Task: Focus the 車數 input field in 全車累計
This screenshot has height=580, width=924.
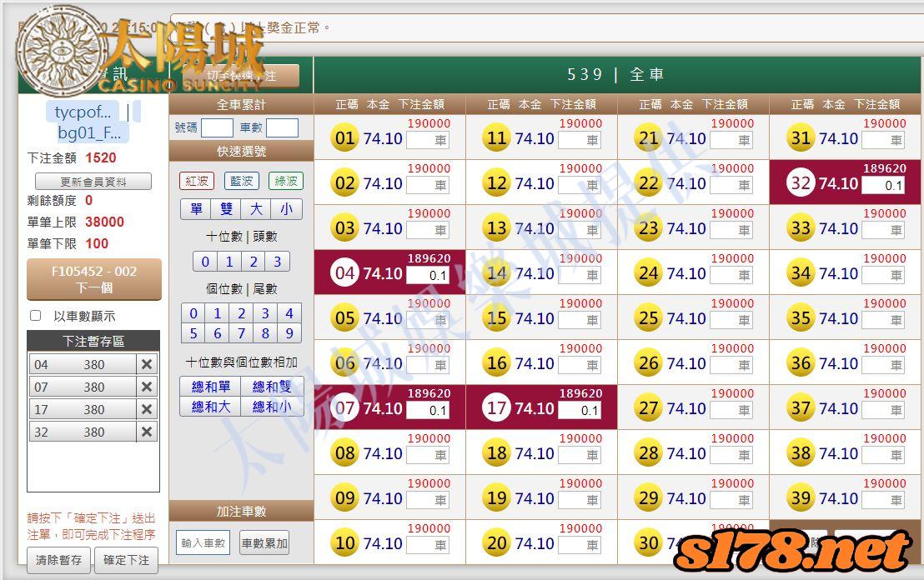Action: click(x=282, y=127)
